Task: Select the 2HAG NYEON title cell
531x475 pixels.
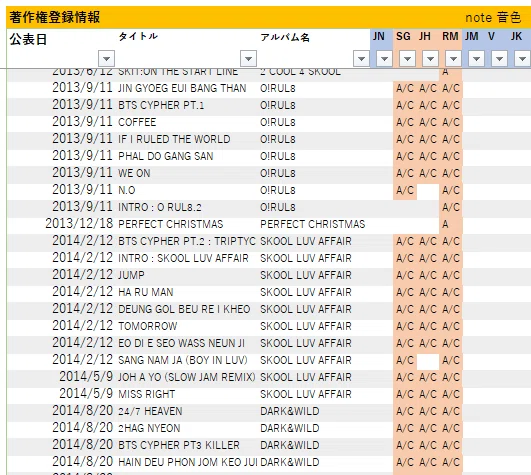Action: (149, 428)
